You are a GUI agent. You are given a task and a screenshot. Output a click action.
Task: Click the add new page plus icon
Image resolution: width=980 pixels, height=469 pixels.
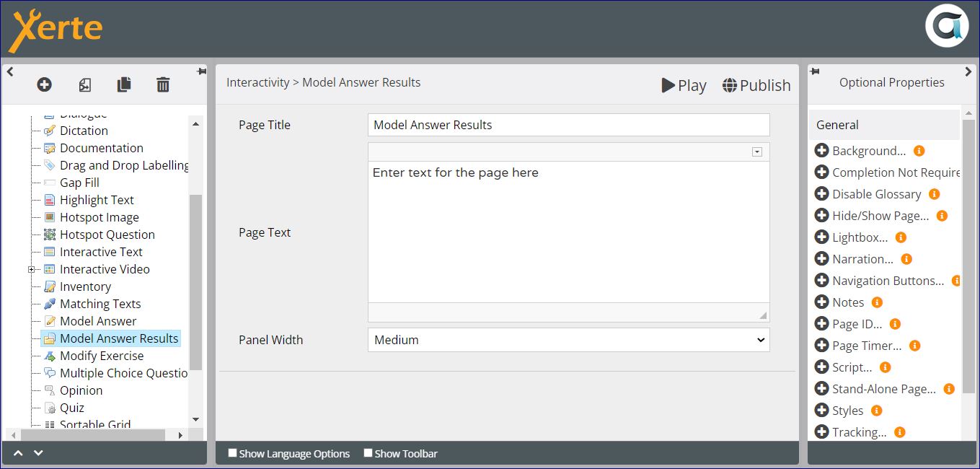(x=44, y=85)
